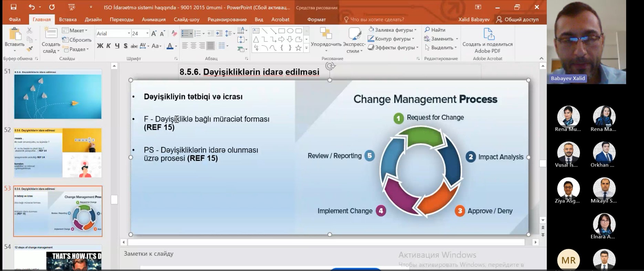644x271 pixels.
Task: Open the font size 24 dropdown
Action: [147, 33]
